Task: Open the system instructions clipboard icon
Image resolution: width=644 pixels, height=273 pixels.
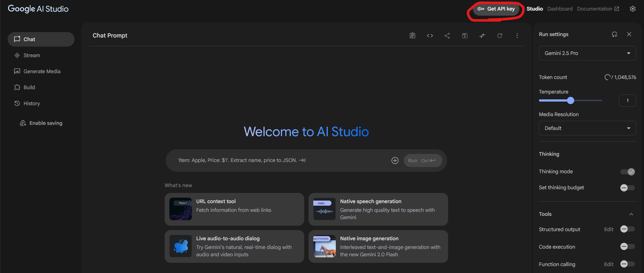Action: click(412, 36)
